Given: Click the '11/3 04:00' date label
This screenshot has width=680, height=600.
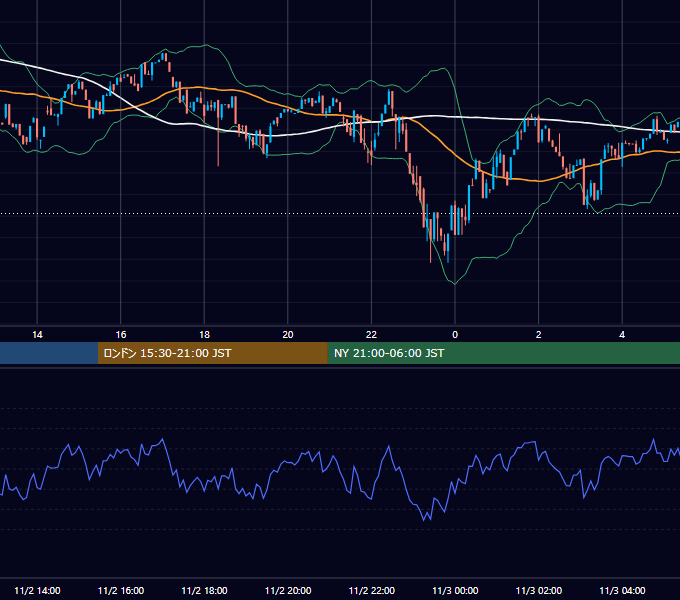Looking at the screenshot, I should pos(622,590).
